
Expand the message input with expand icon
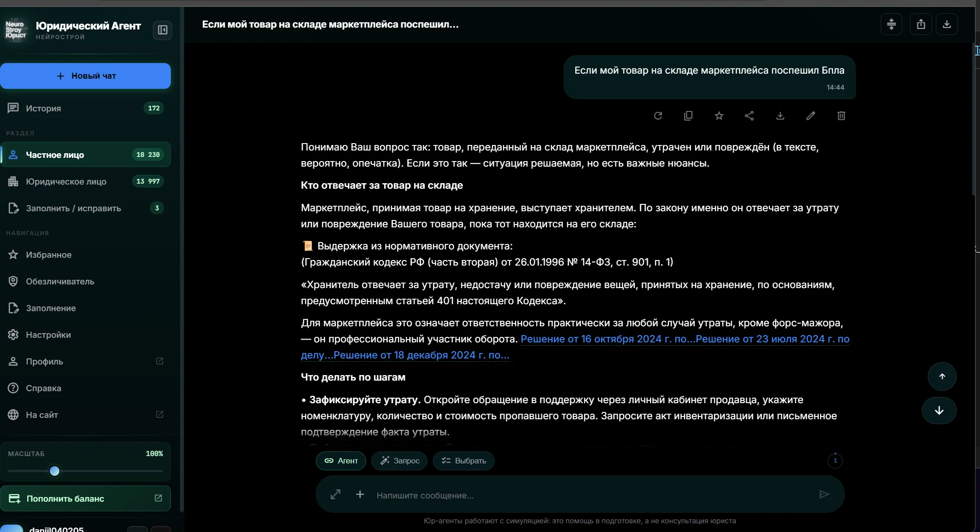pos(335,494)
